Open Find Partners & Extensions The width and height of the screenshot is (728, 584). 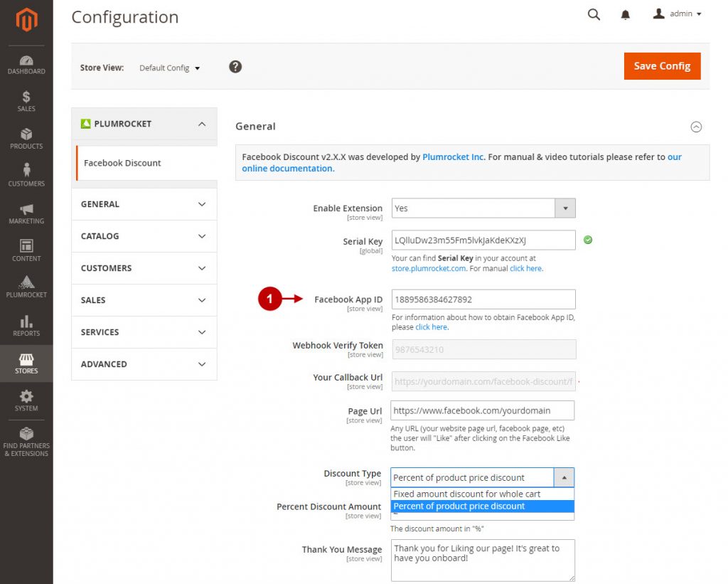click(26, 442)
